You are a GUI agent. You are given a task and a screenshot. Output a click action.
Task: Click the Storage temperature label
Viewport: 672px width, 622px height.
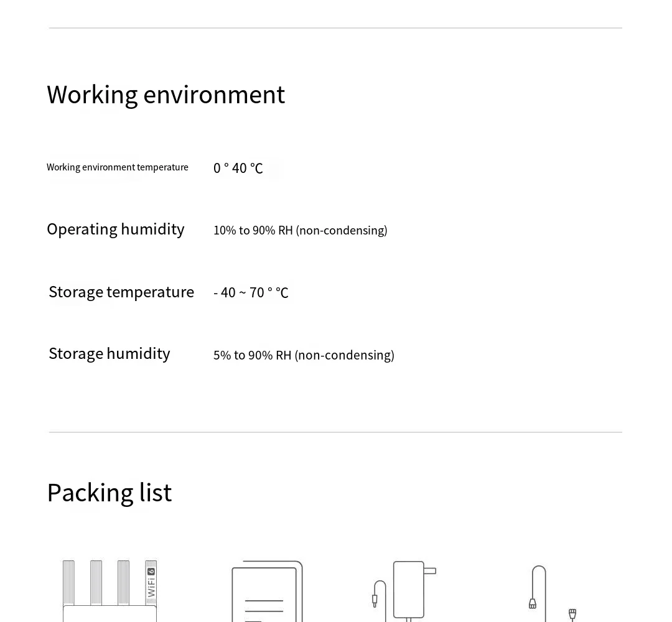coord(121,292)
